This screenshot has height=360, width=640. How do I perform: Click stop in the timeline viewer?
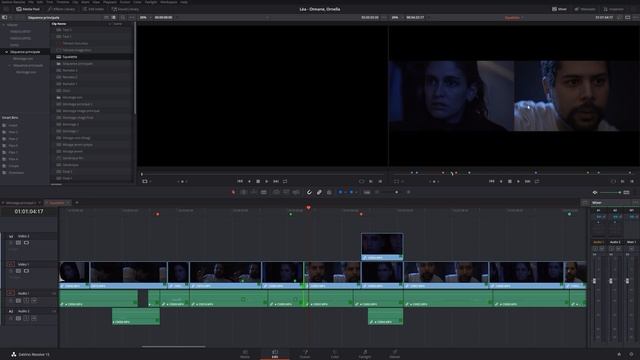pyautogui.click(x=510, y=181)
